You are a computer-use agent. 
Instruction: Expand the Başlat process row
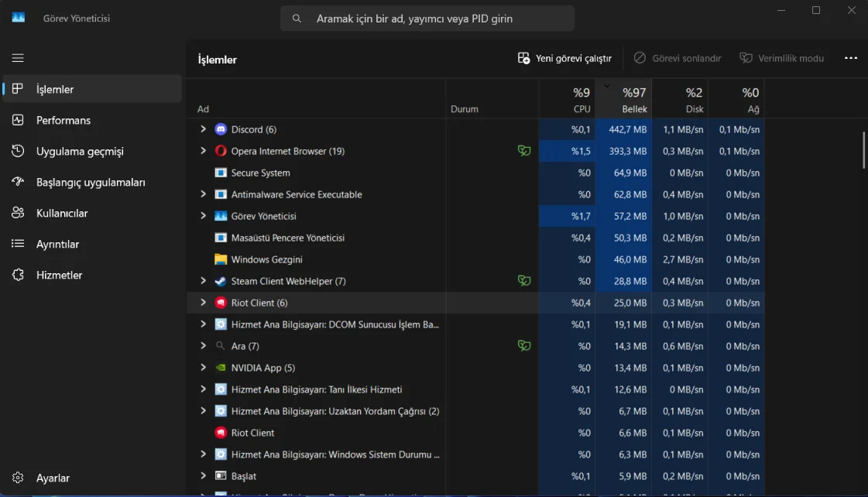(x=203, y=475)
